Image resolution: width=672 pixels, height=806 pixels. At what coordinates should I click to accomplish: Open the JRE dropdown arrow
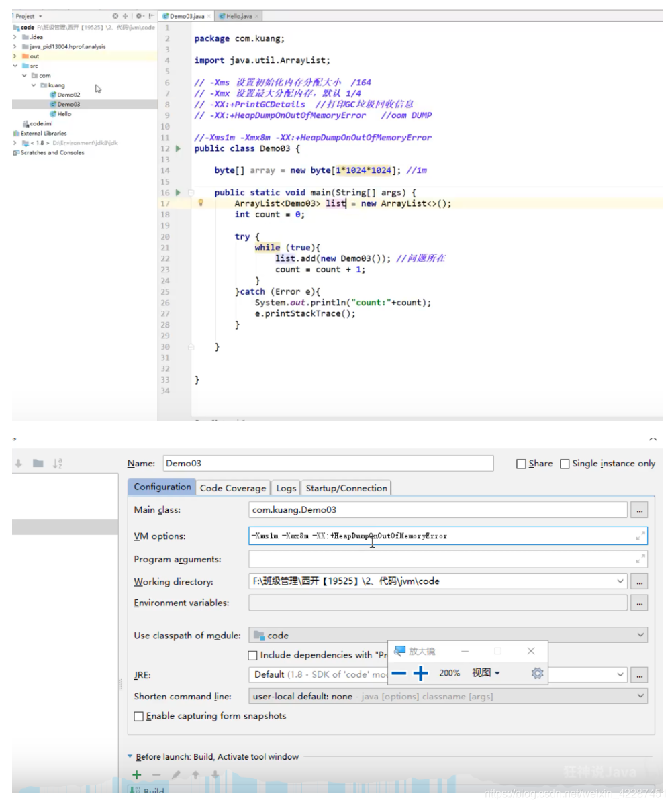(x=620, y=674)
